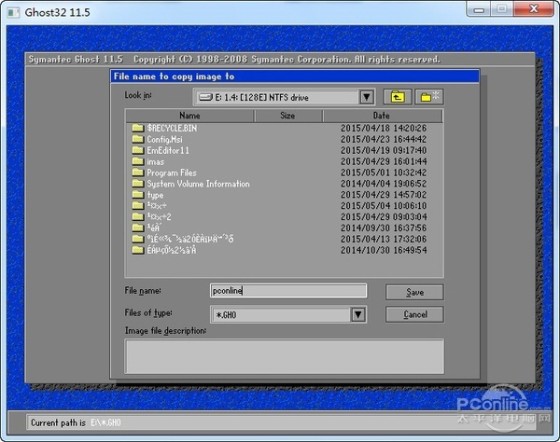The width and height of the screenshot is (560, 442).
Task: Click the Ghost32 window title bar icon
Action: [x=14, y=12]
